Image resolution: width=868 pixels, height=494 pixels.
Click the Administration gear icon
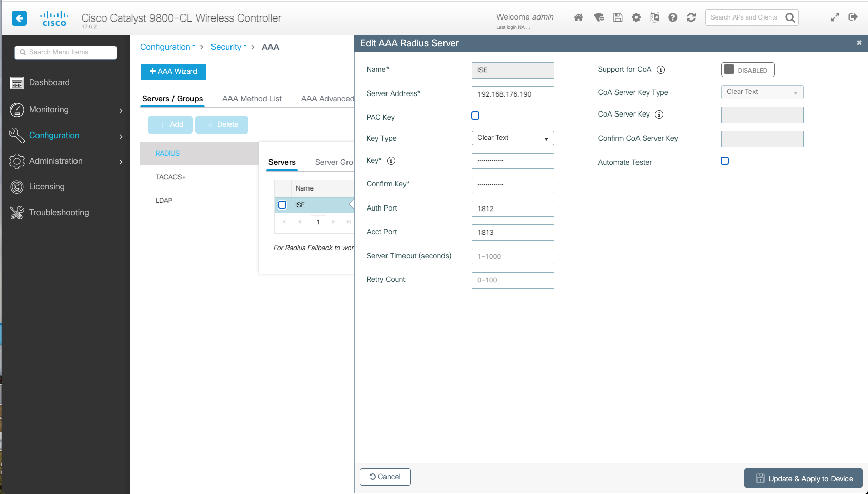point(17,161)
